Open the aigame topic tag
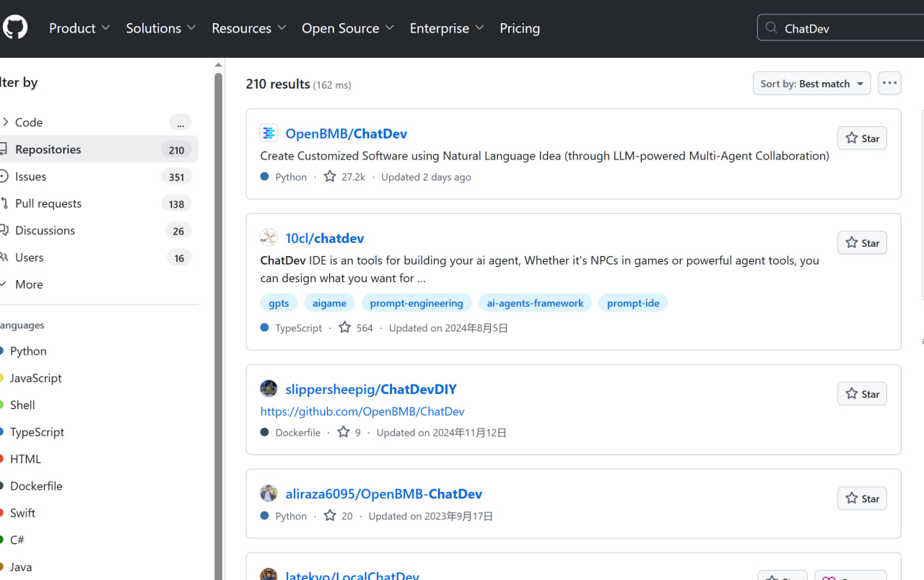This screenshot has height=580, width=924. tap(329, 303)
